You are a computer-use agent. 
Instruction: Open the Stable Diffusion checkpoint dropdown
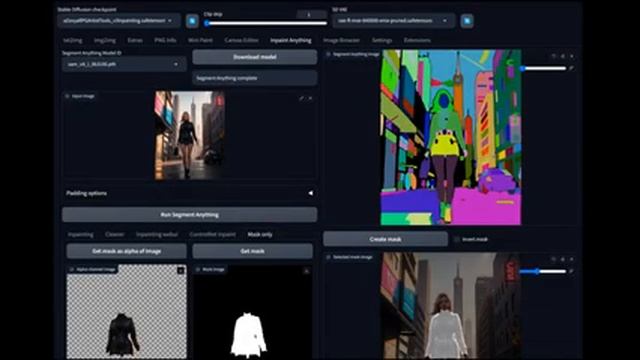[119, 21]
